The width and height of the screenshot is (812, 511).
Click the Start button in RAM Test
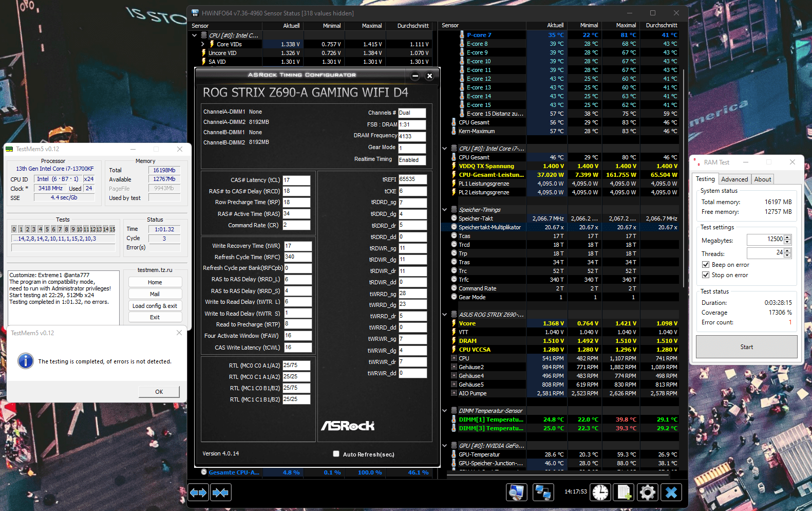746,347
